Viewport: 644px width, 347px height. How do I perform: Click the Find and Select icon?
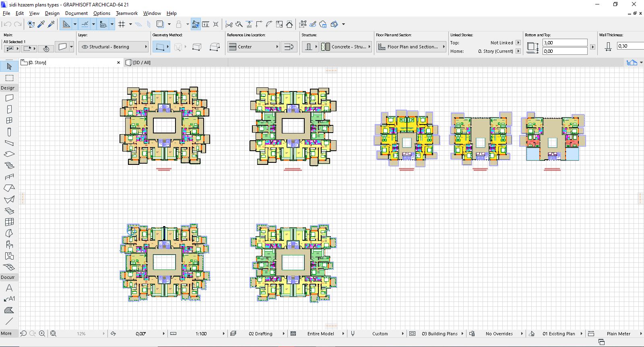[31, 24]
